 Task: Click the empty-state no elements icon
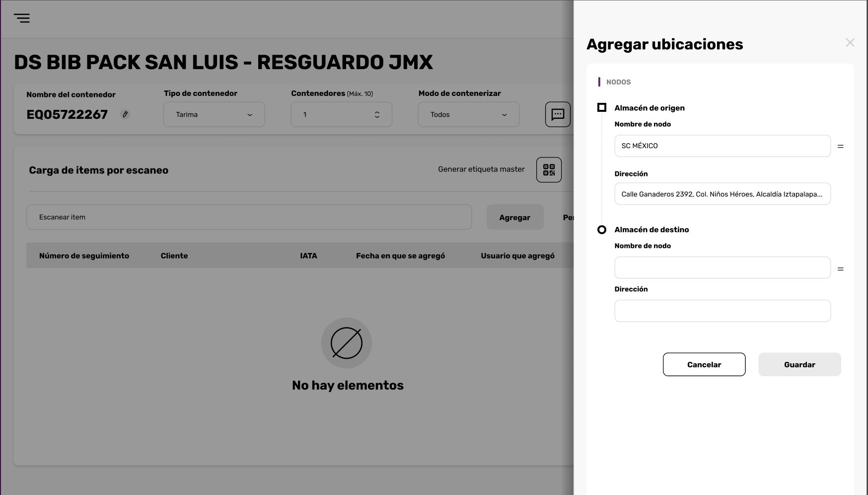(x=347, y=343)
